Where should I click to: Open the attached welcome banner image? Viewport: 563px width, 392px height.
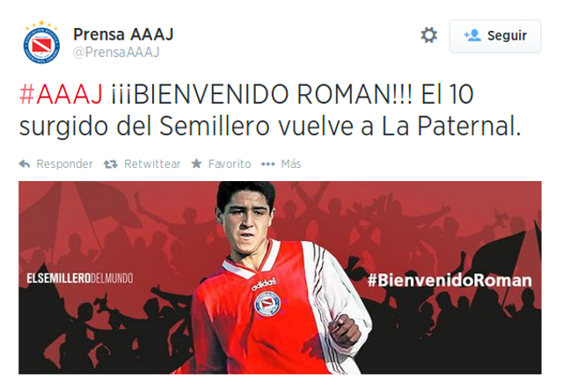pos(280,278)
